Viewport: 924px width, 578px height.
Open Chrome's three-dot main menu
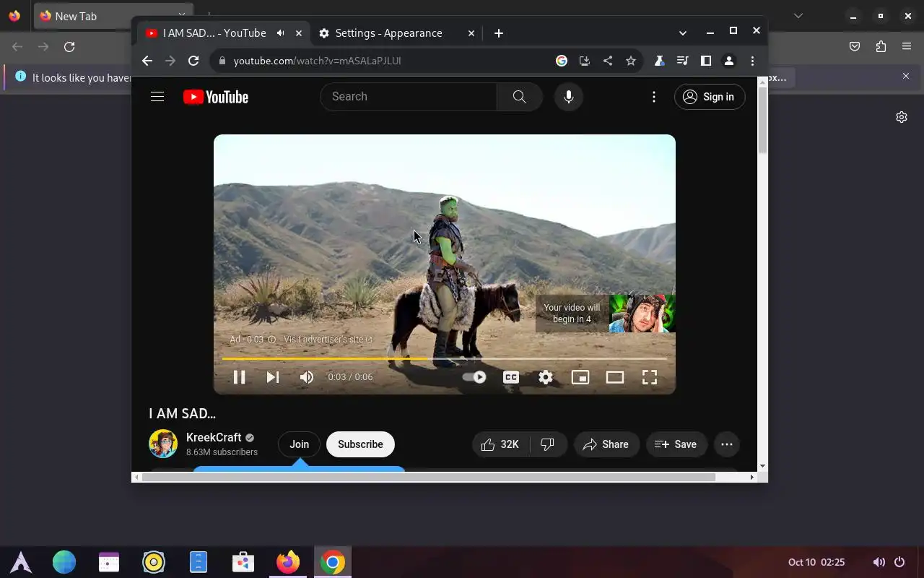[x=752, y=61]
